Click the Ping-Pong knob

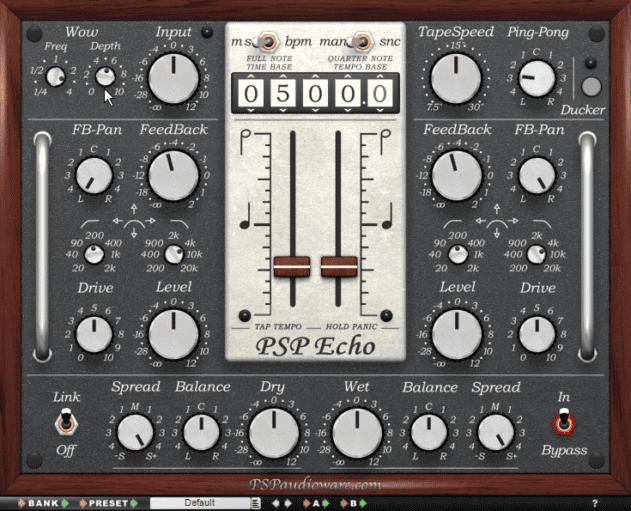[x=536, y=78]
